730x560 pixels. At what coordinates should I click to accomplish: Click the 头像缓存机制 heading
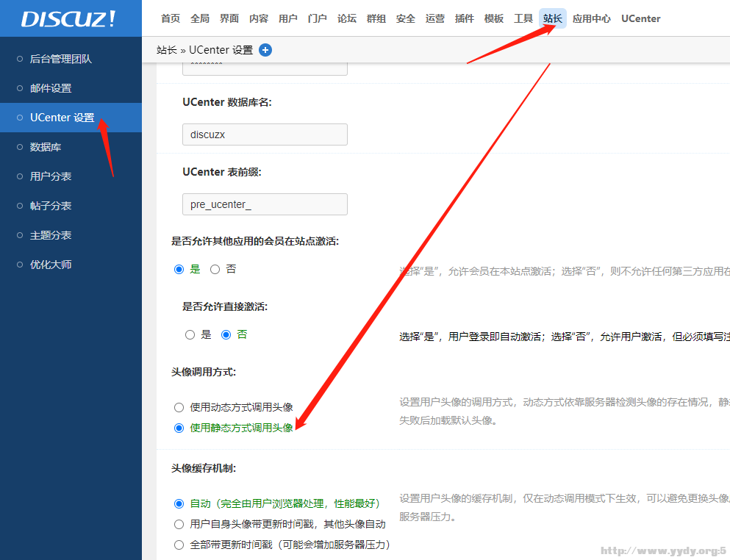pyautogui.click(x=204, y=468)
